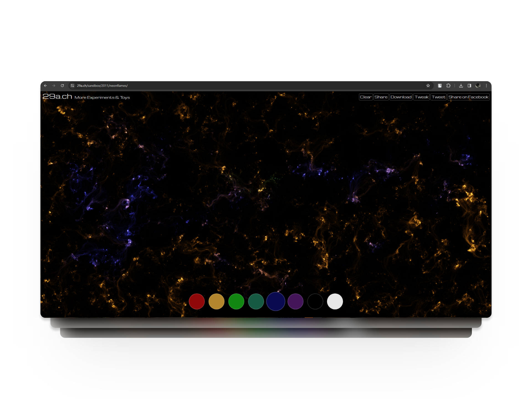Open the site information icon in the address bar
Screen dimensions: 532x399
pos(72,86)
